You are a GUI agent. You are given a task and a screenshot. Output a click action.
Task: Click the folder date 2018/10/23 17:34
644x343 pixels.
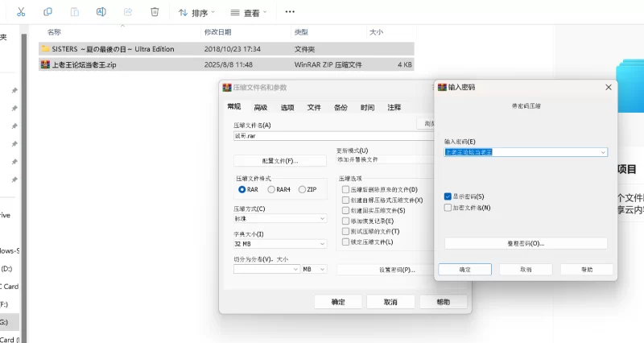(x=233, y=49)
